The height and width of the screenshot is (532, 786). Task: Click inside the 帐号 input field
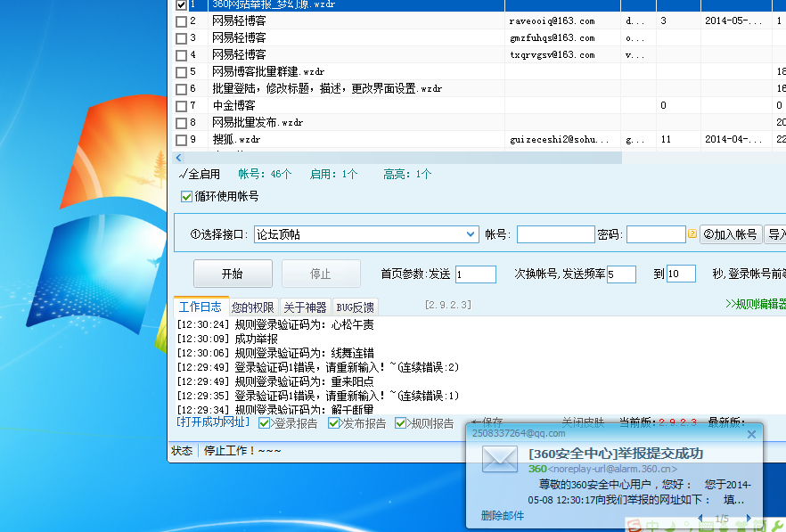pos(556,233)
